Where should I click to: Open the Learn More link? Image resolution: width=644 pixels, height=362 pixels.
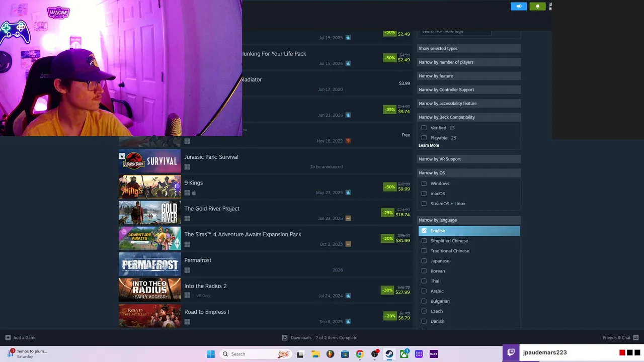(429, 145)
